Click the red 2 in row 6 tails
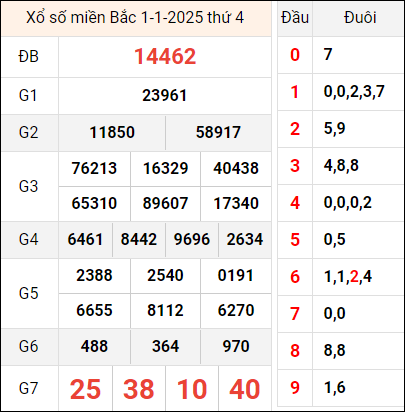This screenshot has height=412, width=405. [x=354, y=277]
